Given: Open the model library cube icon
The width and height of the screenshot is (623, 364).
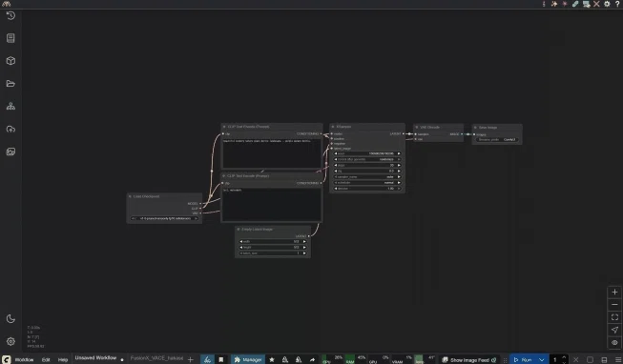Looking at the screenshot, I should tap(10, 61).
